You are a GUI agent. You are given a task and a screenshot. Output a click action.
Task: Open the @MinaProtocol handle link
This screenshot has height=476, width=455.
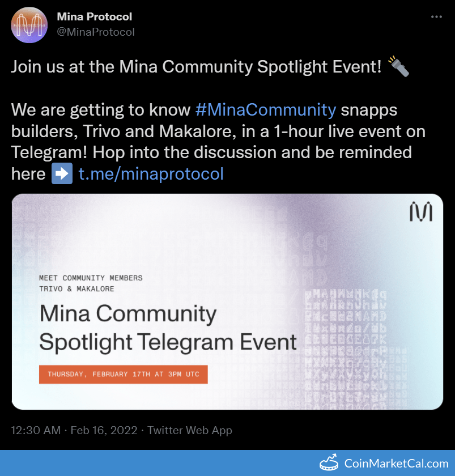point(96,32)
